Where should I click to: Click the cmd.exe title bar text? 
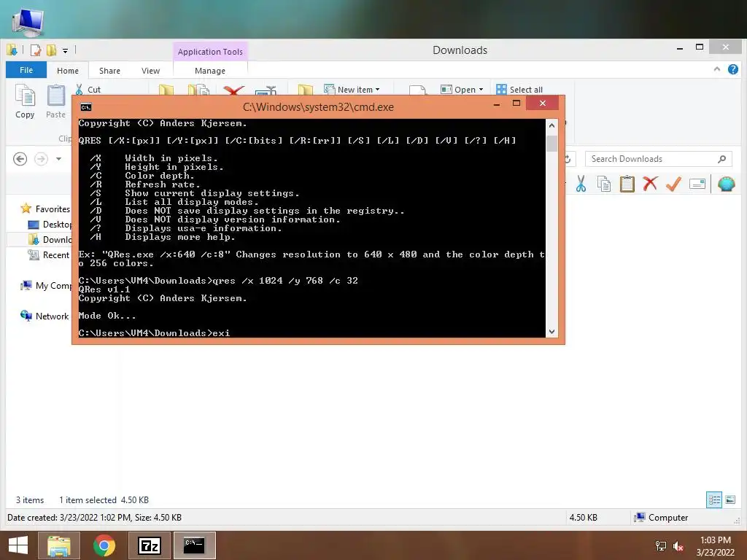pos(318,106)
